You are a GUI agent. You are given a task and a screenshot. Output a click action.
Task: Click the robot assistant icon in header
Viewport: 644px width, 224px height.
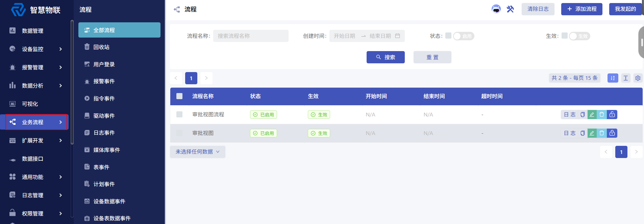click(496, 9)
